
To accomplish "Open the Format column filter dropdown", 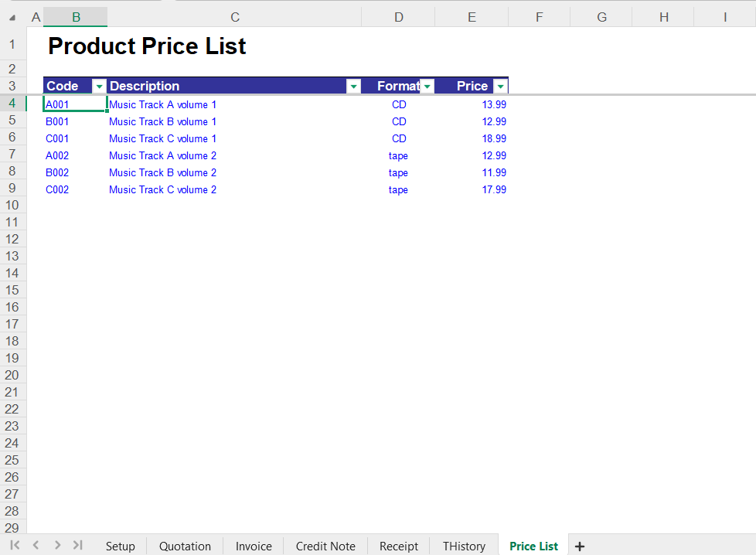I will point(427,86).
